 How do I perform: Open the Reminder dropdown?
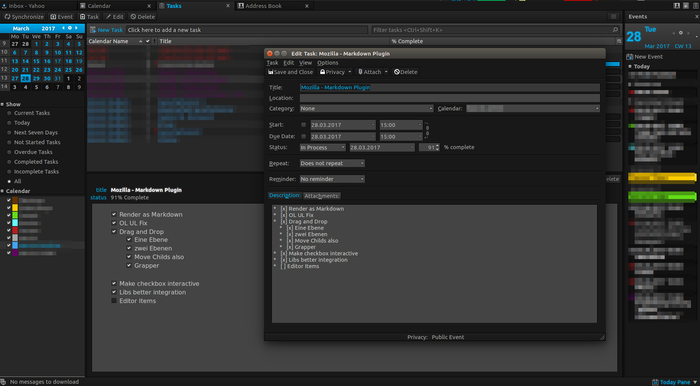[x=332, y=179]
